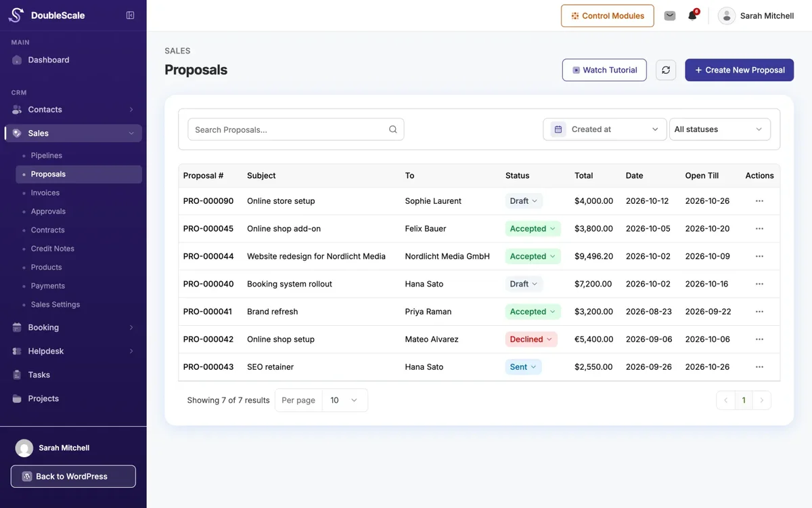The image size is (812, 508).
Task: Expand the Booking submenu chevron
Action: (x=131, y=327)
